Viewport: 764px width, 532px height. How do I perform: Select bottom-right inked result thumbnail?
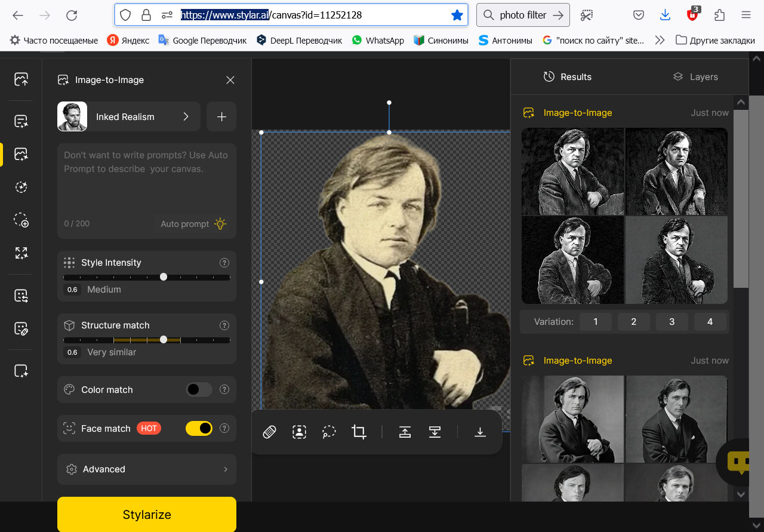coord(676,260)
